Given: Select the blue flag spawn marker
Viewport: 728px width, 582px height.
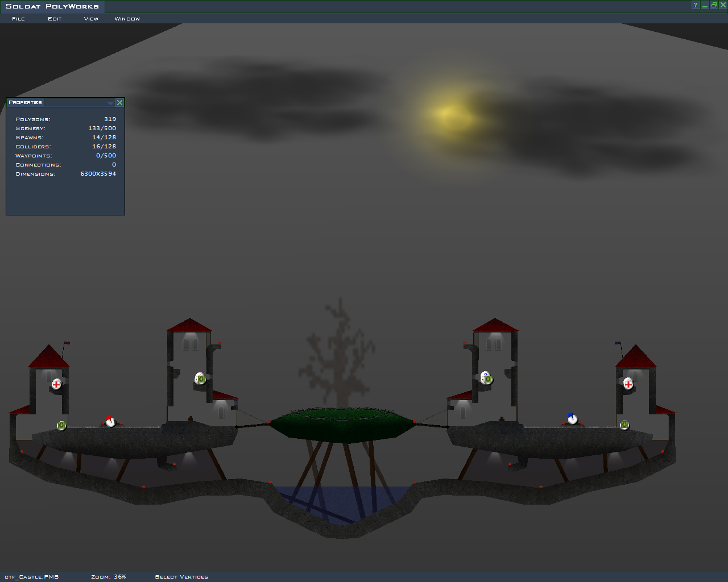Looking at the screenshot, I should pyautogui.click(x=572, y=419).
